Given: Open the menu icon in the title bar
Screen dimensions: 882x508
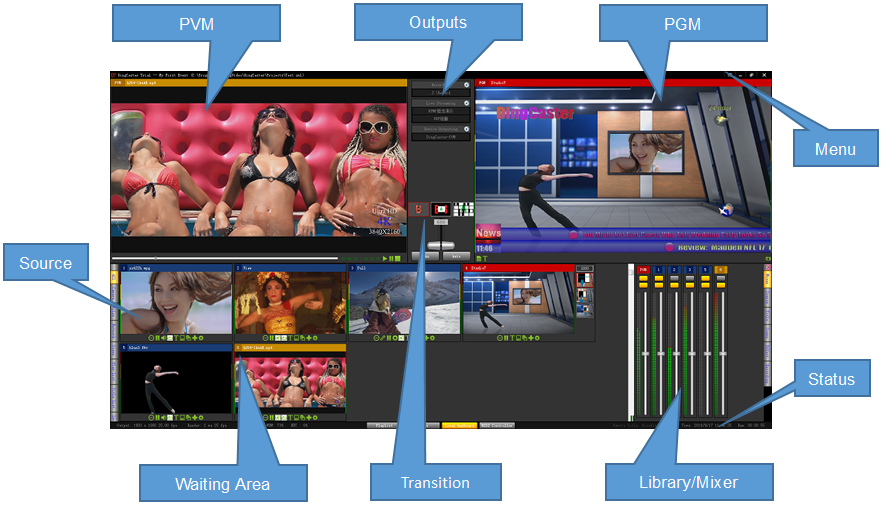Looking at the screenshot, I should coord(728,75).
